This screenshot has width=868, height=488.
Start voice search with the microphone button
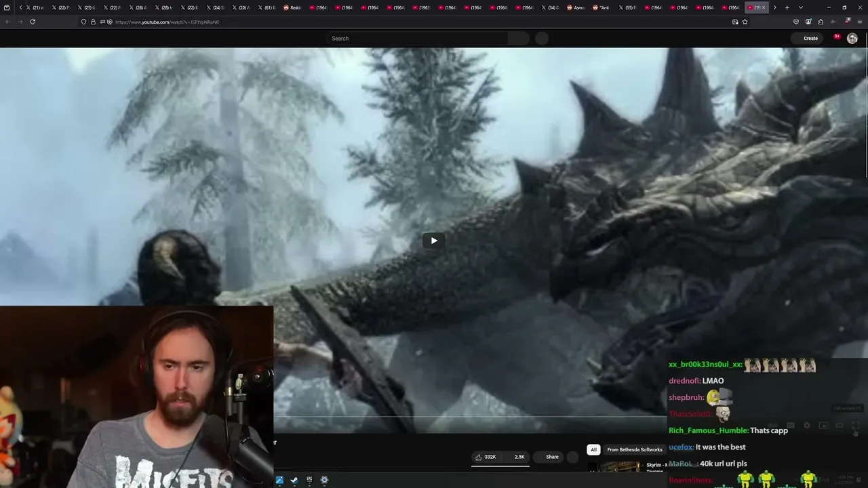[x=542, y=39]
